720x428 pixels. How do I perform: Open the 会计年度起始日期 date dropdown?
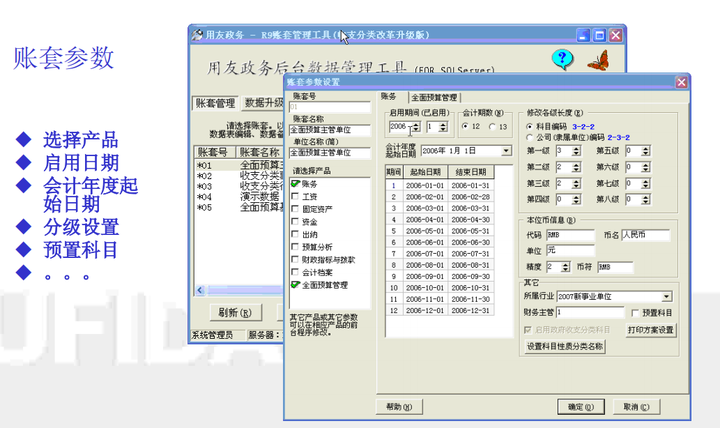click(506, 151)
